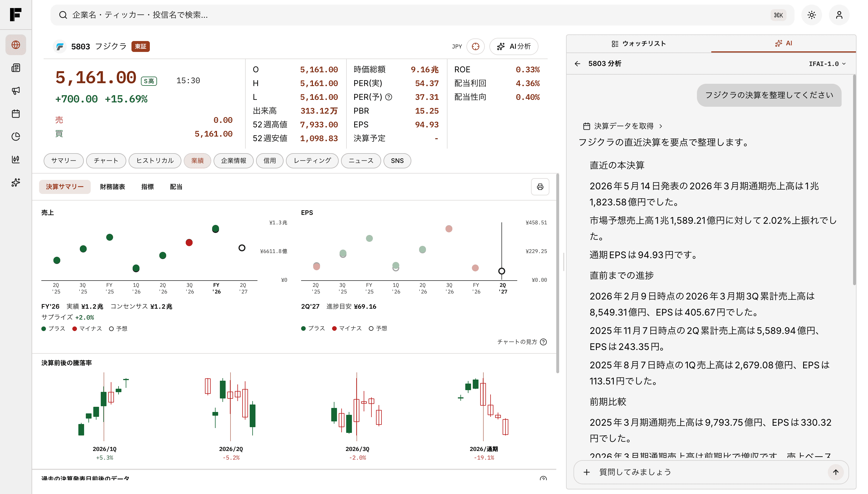Open the user account icon

tap(839, 15)
